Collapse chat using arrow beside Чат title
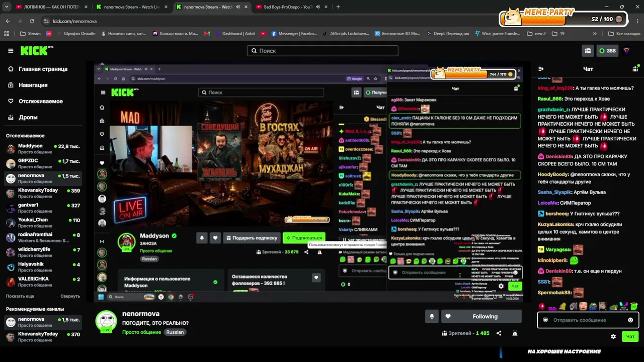Viewport: 644px width, 362px height. 541,69
